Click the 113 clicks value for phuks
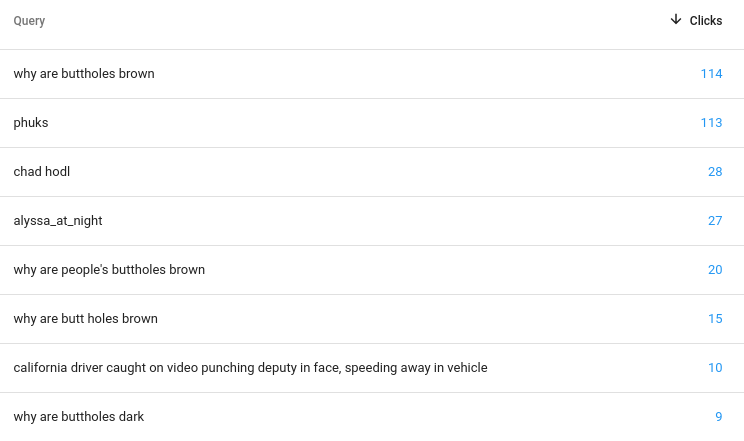 [x=711, y=122]
